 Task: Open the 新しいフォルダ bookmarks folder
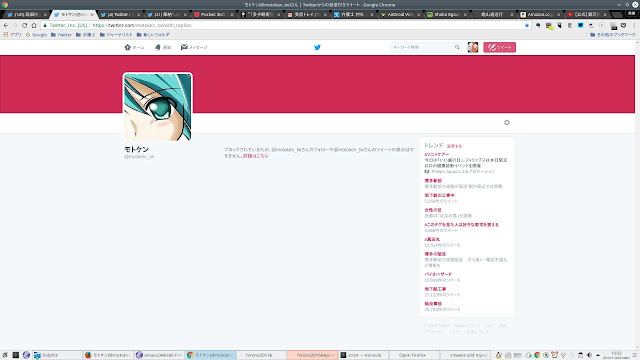pyautogui.click(x=153, y=35)
